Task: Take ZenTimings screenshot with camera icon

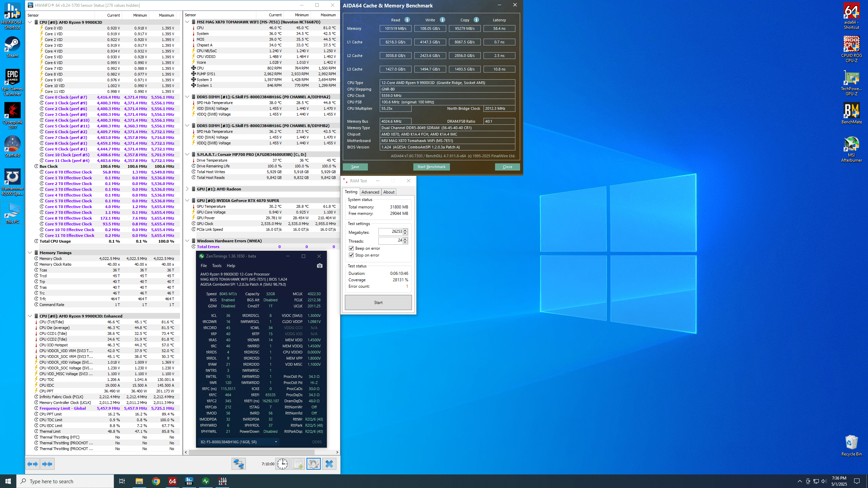Action: click(319, 266)
